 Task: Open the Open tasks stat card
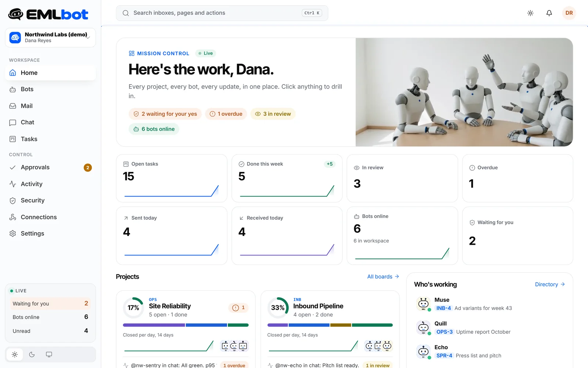coord(172,178)
